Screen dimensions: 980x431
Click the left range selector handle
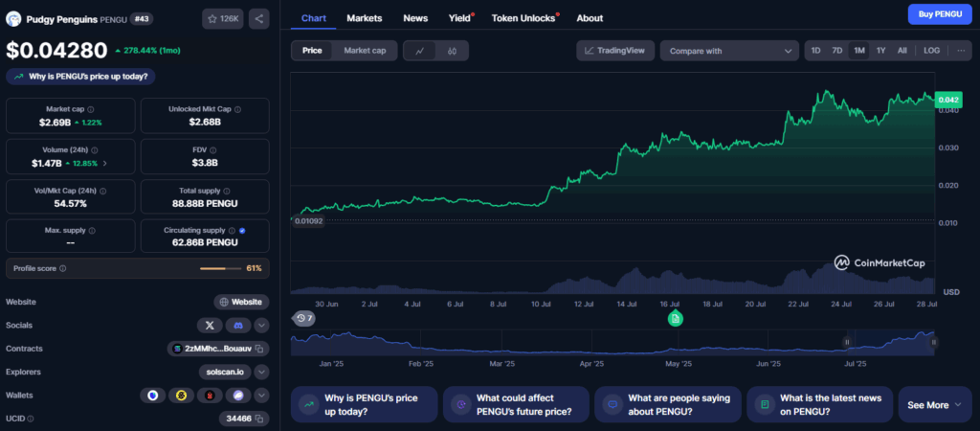point(848,342)
